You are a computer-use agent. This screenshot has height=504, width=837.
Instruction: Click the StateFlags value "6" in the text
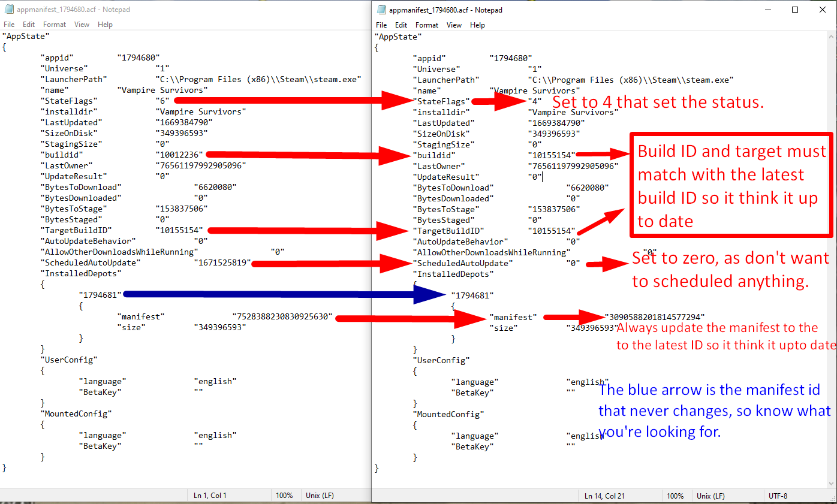point(162,101)
